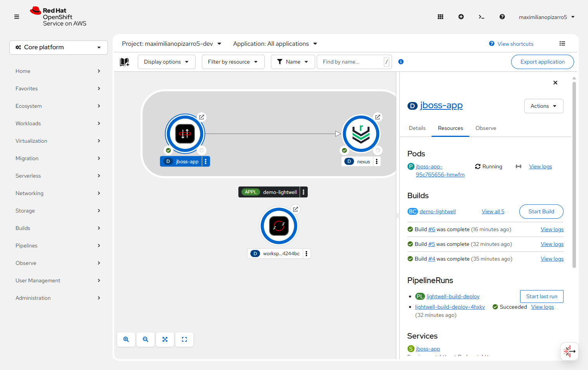Open the application launcher grid icon

[x=441, y=17]
